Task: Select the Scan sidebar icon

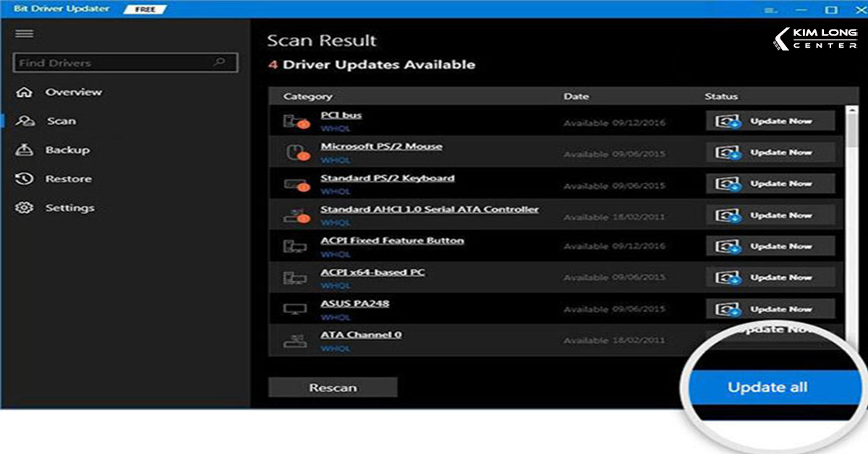Action: pos(25,121)
